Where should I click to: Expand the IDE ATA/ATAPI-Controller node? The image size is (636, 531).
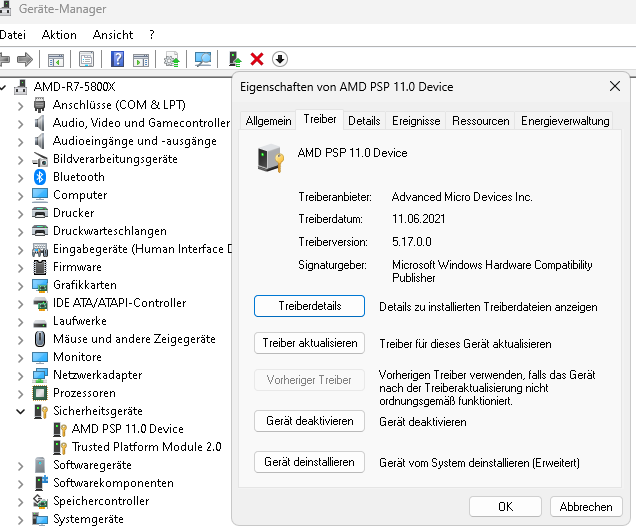21,303
